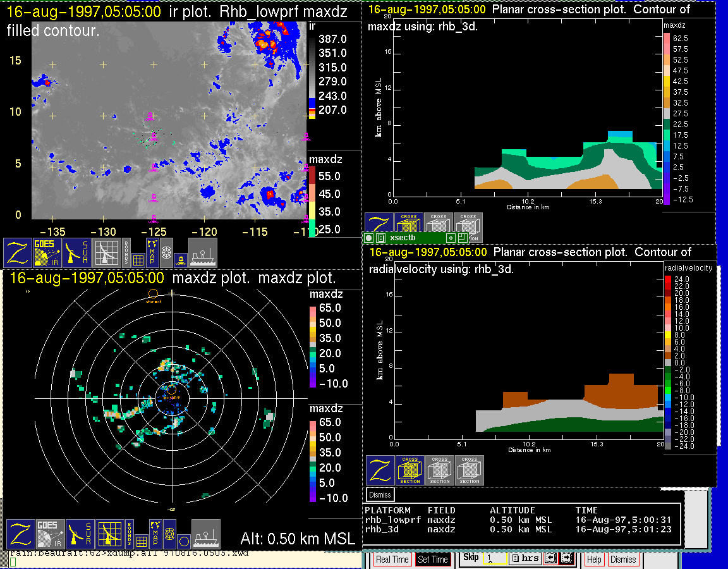This screenshot has height=569, width=728.
Task: Click the Z field icon in radial velocity window
Action: tap(380, 471)
